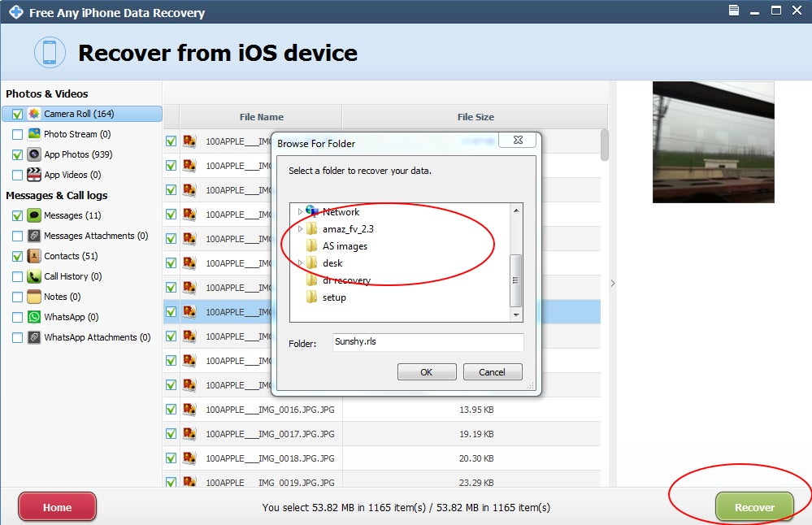Click the AS images folder icon
Screen dimensions: 812x525
[312, 246]
